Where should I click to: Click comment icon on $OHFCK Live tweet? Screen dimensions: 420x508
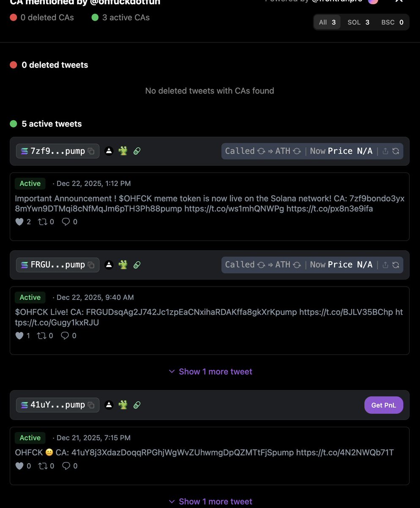pos(65,336)
